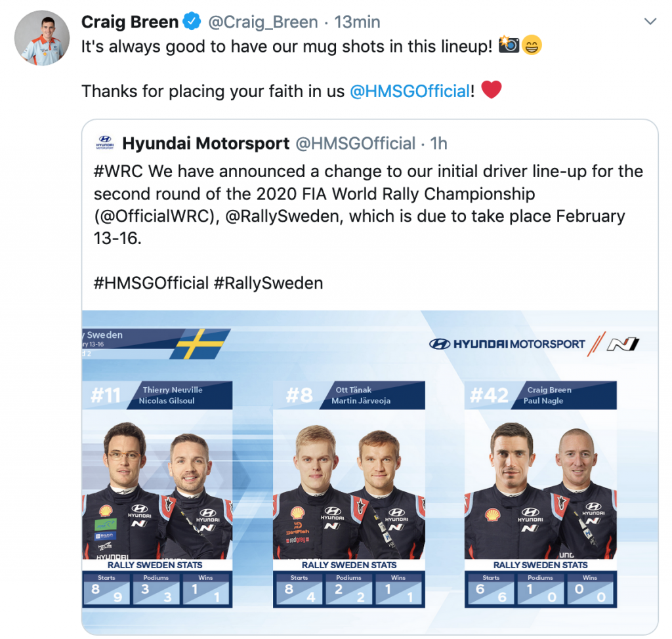Open the #11 Thierry Neuville driver card
Screen dimensions: 672x639
click(157, 494)
